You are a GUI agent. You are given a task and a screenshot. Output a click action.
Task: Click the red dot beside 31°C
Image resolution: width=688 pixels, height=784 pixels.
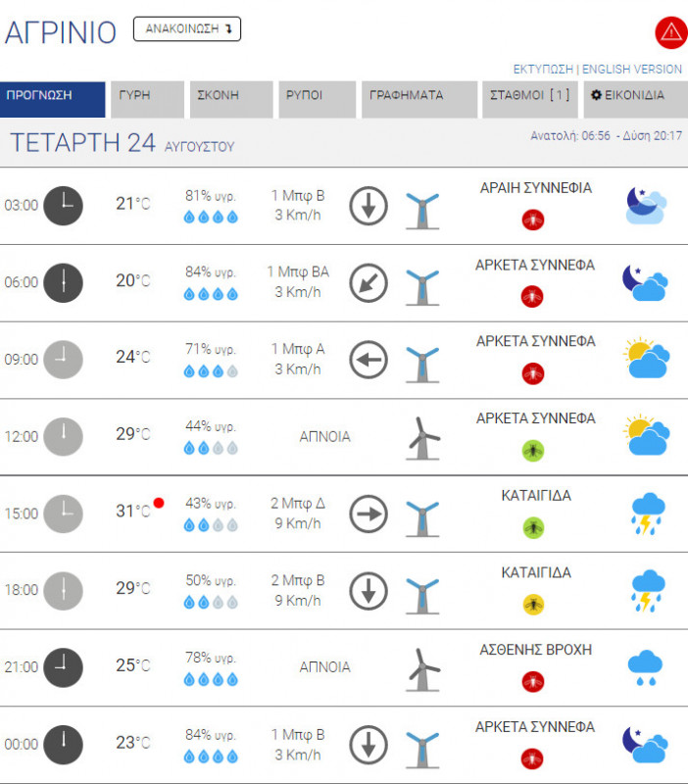tap(159, 504)
